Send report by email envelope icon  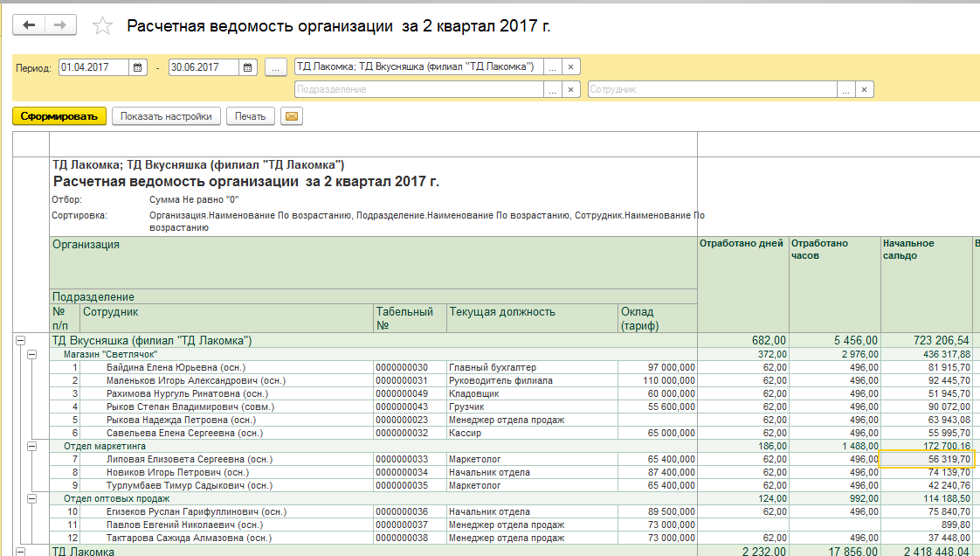[x=292, y=116]
